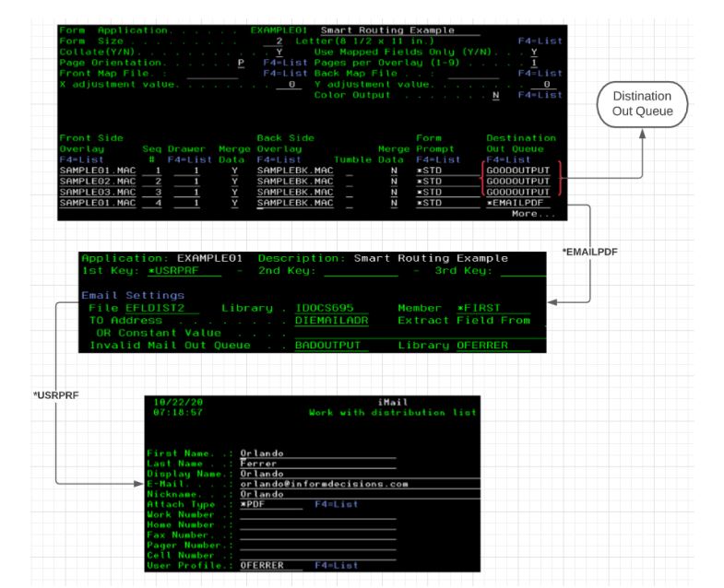Click the Page Orientation field showing P

click(241, 63)
